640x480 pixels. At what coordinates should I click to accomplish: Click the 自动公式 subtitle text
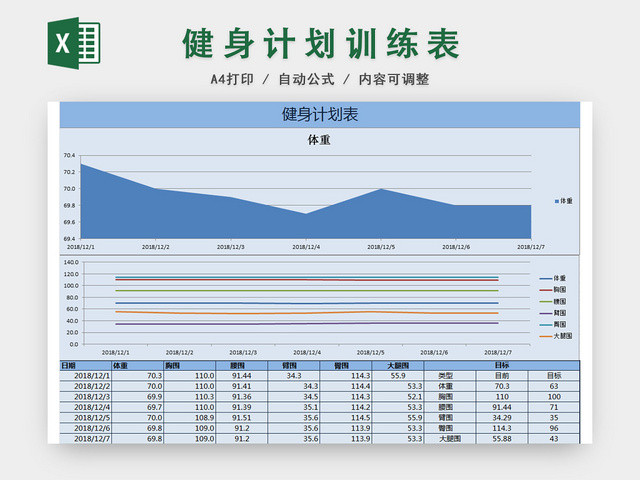(x=307, y=79)
